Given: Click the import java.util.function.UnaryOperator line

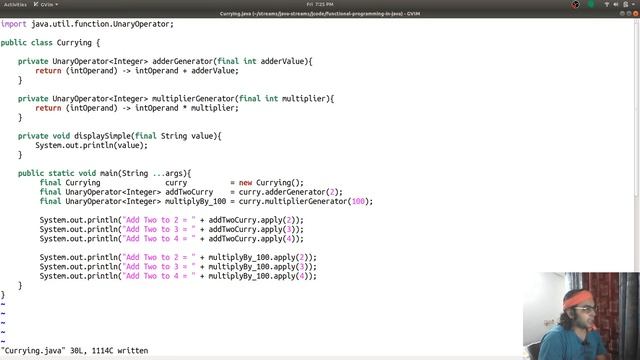Looking at the screenshot, I should [x=87, y=24].
